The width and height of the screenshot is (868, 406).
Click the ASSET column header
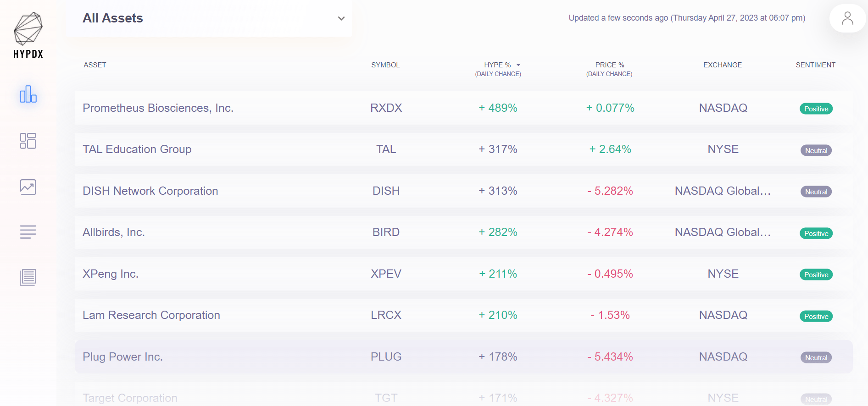[x=95, y=65]
